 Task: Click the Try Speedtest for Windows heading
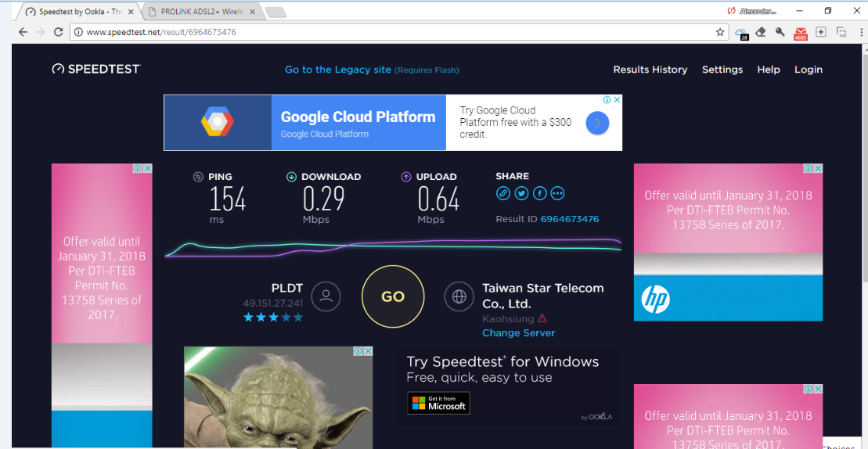pos(502,362)
